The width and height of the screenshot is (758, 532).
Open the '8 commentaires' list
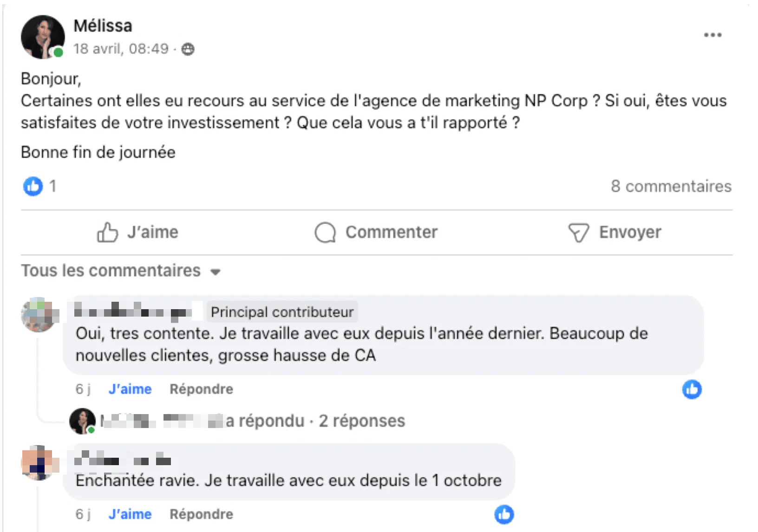pos(671,186)
